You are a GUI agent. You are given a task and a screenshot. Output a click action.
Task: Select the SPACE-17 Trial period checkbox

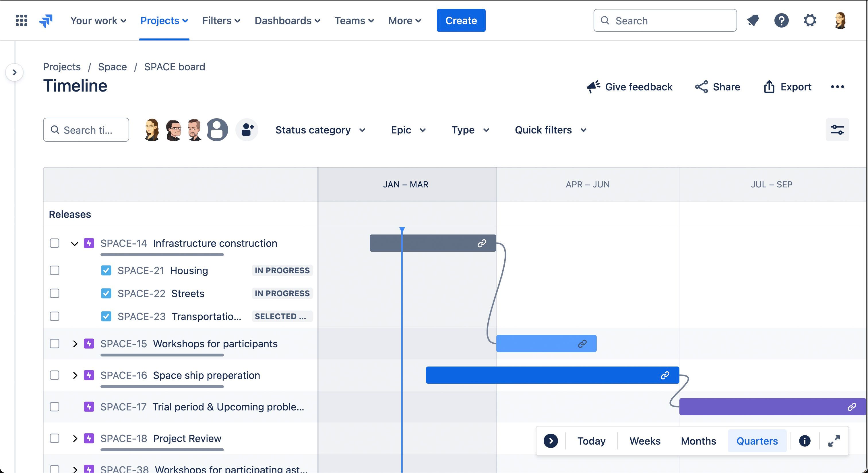click(55, 407)
